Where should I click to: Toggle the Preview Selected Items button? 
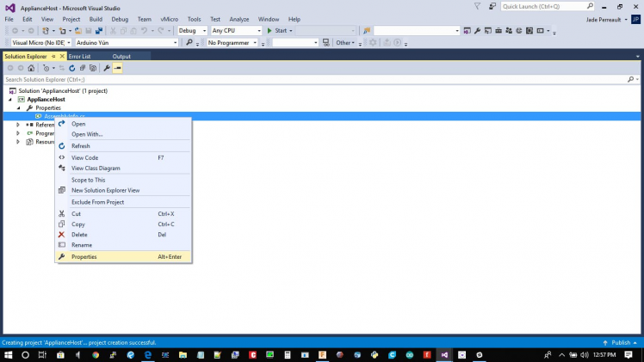click(117, 68)
